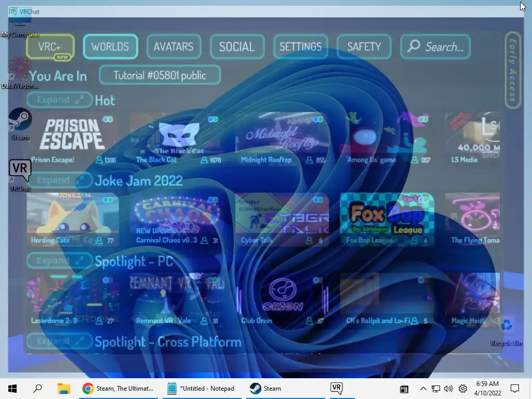Click the My Computer desktop icon

point(20,24)
